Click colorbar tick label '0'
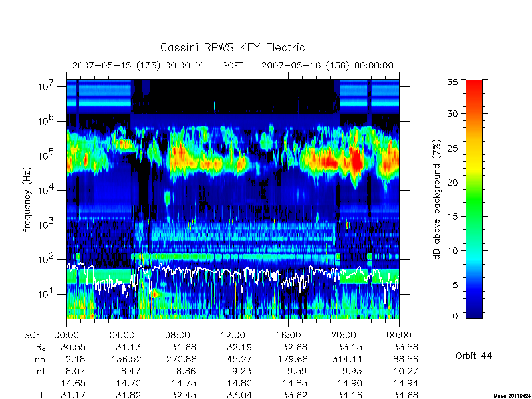 coord(455,316)
